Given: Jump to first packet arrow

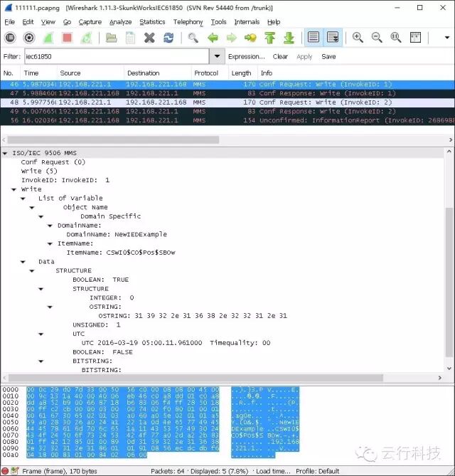Looking at the screenshot, I should 269,38.
